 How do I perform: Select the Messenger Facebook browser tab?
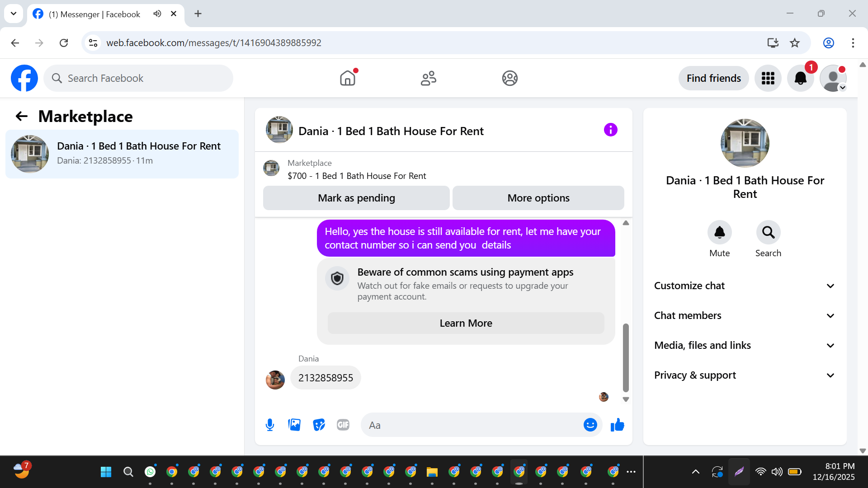[106, 14]
